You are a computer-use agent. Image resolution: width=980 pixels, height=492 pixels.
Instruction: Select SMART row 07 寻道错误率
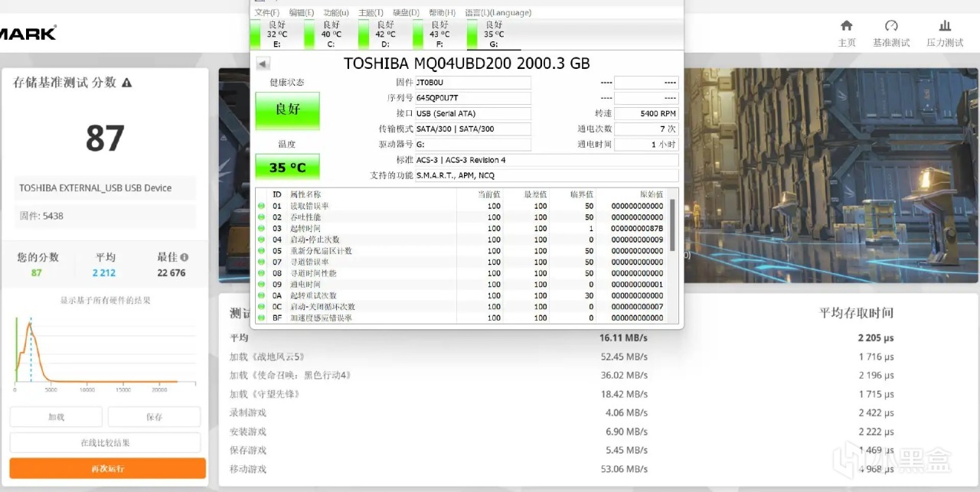[462, 262]
